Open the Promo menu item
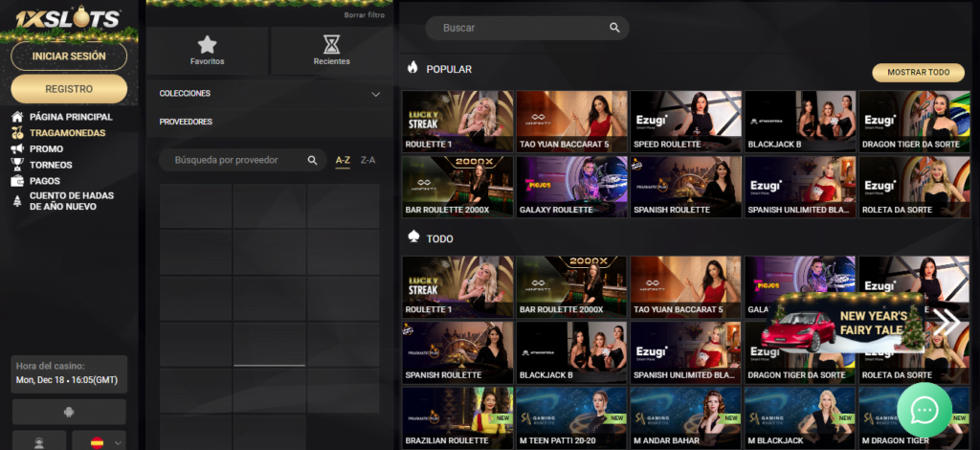The height and width of the screenshot is (450, 980). pyautogui.click(x=46, y=148)
